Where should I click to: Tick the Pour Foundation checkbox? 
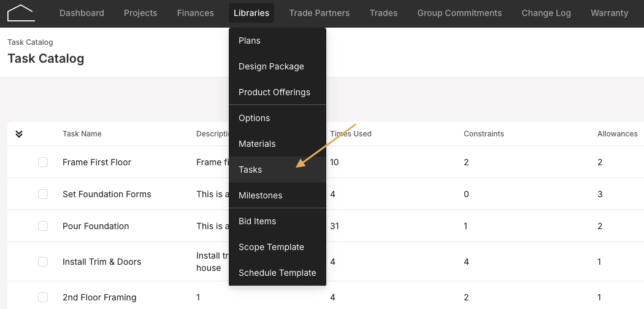click(x=43, y=226)
